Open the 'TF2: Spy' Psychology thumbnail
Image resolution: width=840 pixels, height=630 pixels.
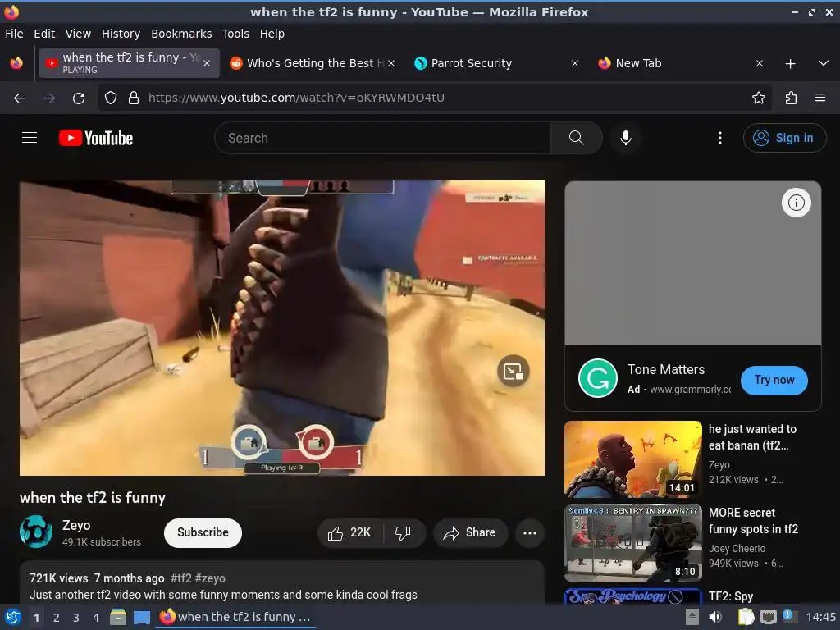[x=633, y=596]
